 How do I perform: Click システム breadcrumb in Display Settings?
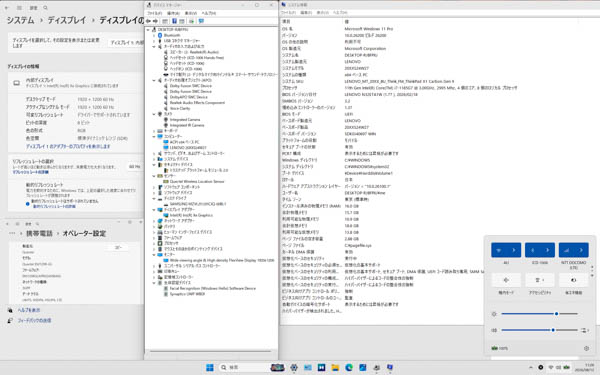[21, 20]
